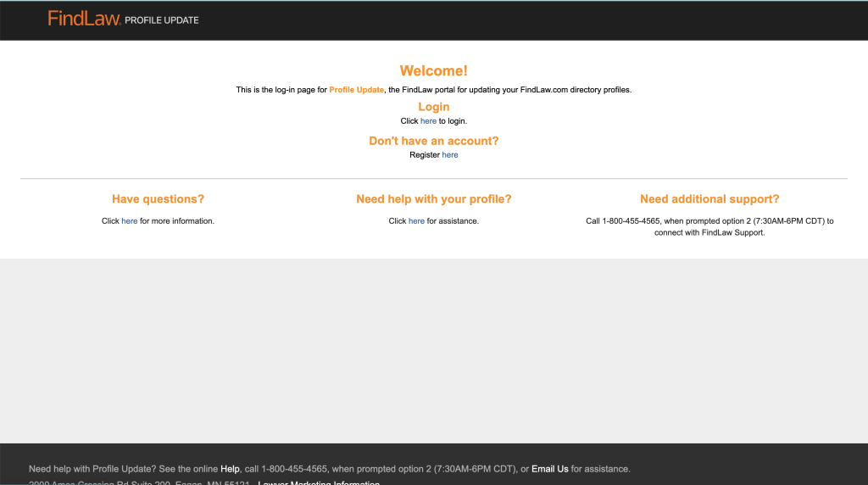Image resolution: width=868 pixels, height=485 pixels.
Task: Click 'here' for more information
Action: click(130, 221)
